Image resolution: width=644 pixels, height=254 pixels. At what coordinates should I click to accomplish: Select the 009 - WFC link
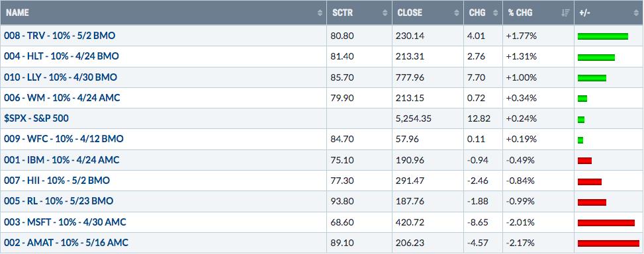click(x=64, y=139)
